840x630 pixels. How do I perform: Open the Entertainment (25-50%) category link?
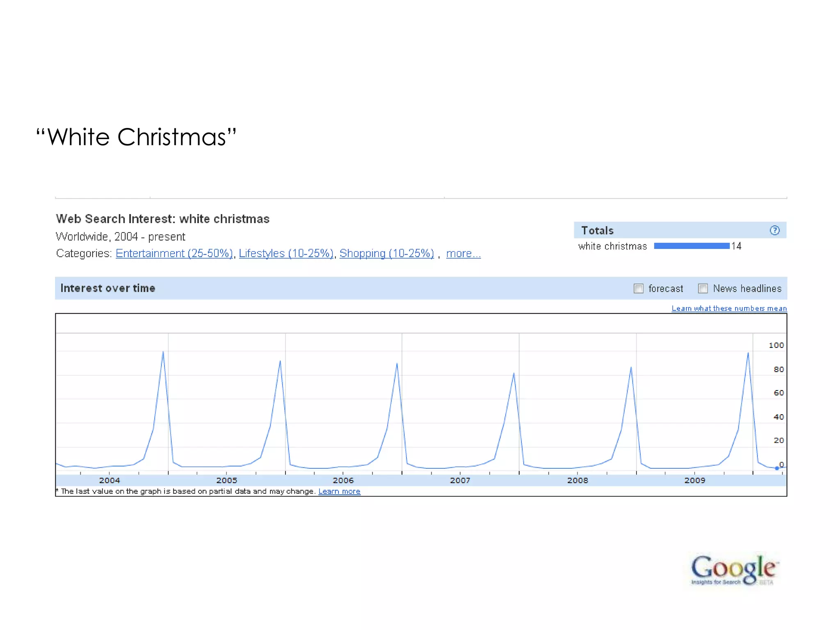pyautogui.click(x=174, y=253)
